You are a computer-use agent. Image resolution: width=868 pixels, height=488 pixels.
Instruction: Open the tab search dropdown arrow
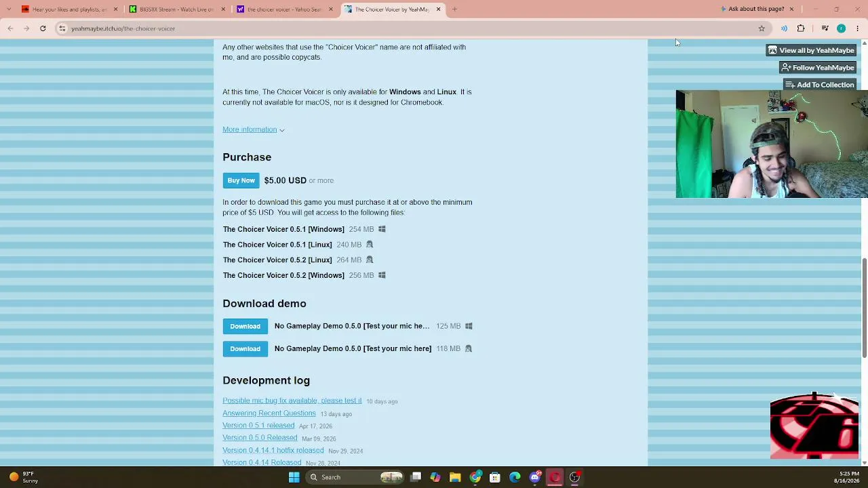coord(8,9)
